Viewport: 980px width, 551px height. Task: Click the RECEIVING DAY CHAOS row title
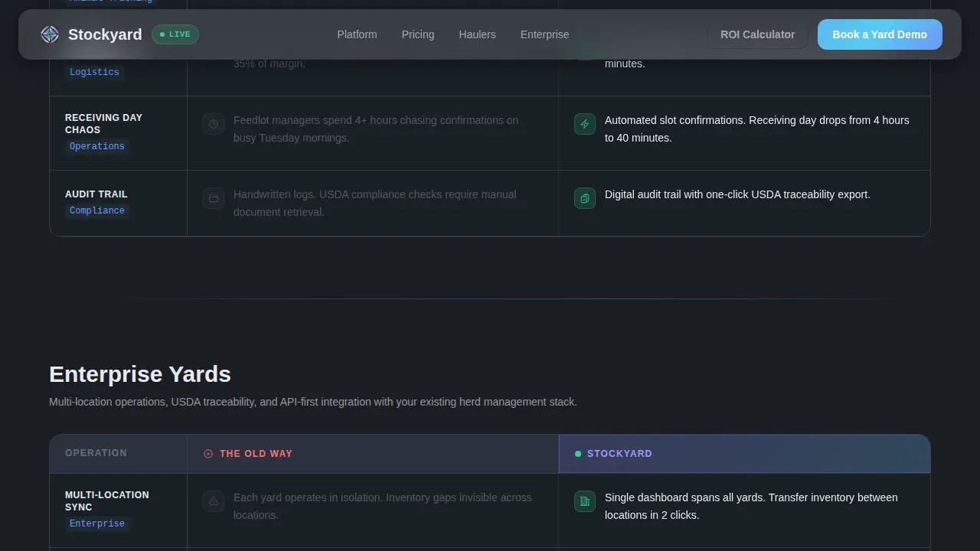[x=103, y=124]
